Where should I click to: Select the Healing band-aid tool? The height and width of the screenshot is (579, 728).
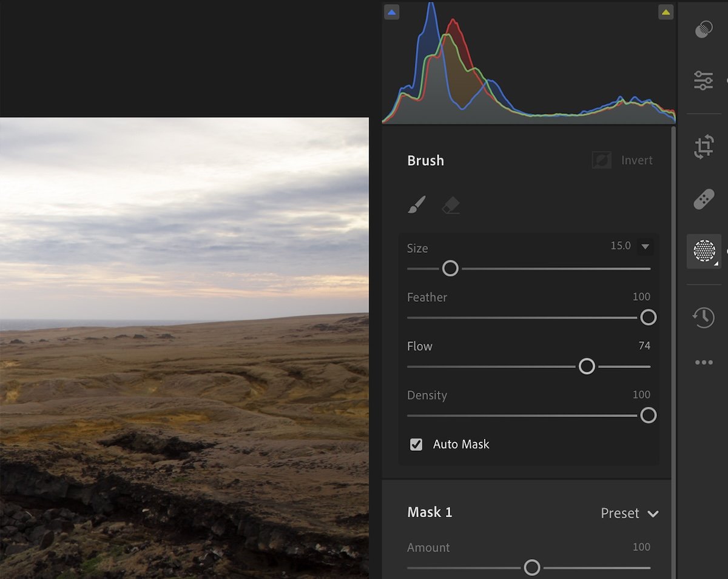point(703,198)
